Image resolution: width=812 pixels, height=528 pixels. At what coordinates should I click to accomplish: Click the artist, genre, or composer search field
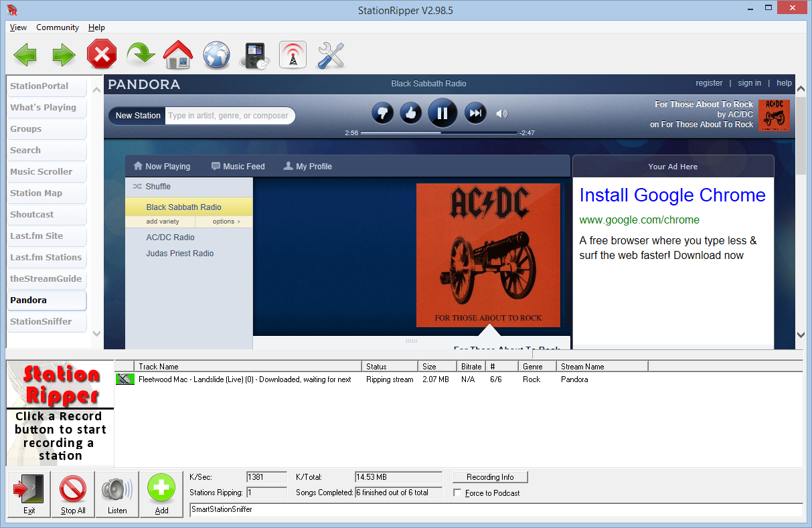(230, 116)
